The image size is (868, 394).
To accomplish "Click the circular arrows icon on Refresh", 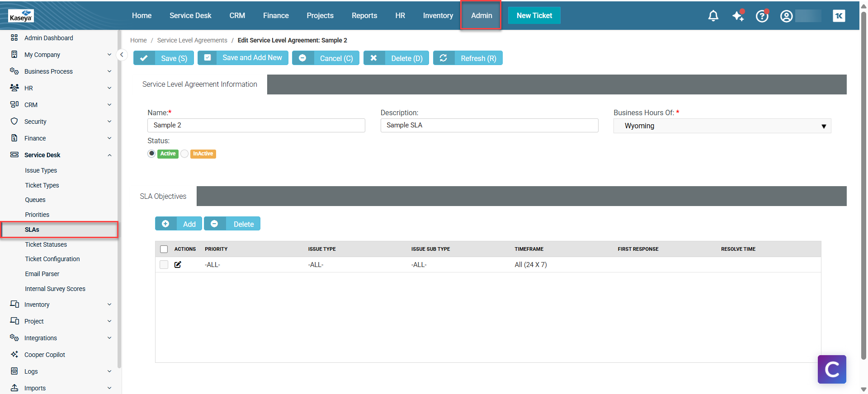I will (x=443, y=58).
